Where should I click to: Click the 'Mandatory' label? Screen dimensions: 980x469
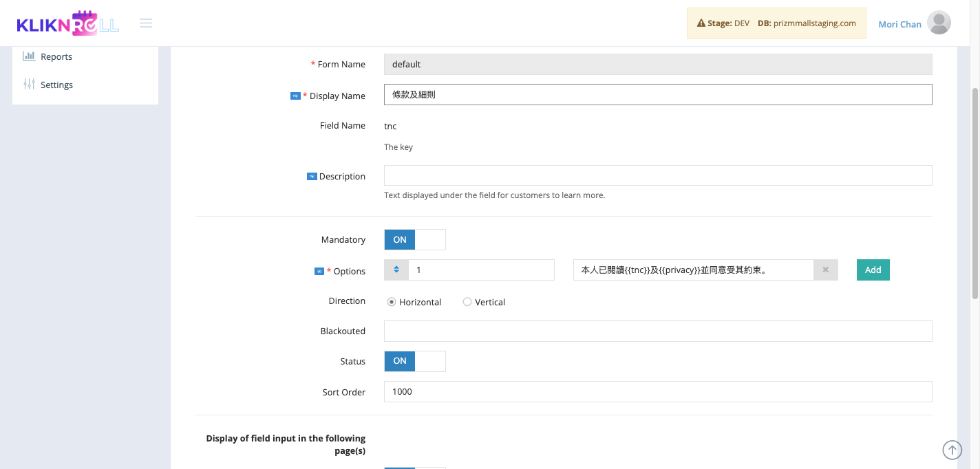(343, 239)
